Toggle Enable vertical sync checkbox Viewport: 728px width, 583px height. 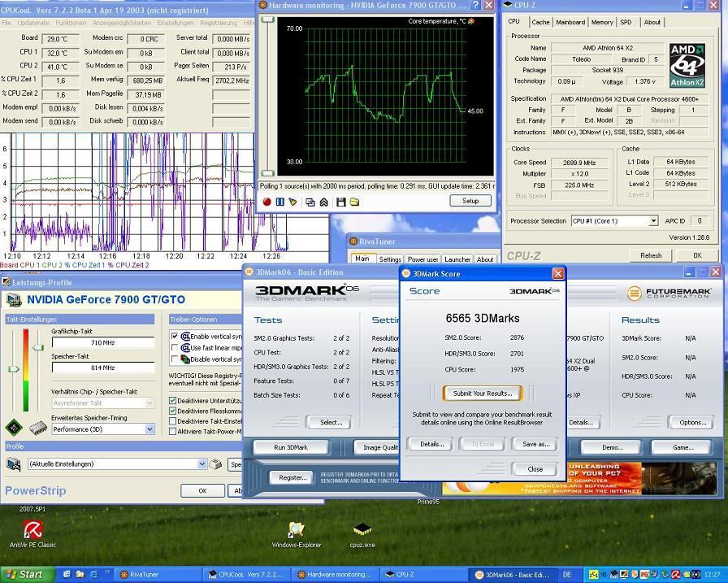[x=175, y=336]
